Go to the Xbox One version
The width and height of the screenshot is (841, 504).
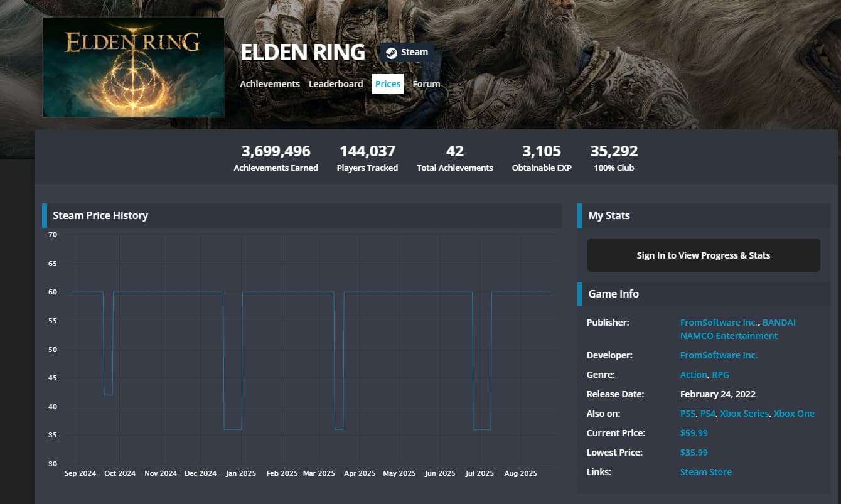pos(794,414)
